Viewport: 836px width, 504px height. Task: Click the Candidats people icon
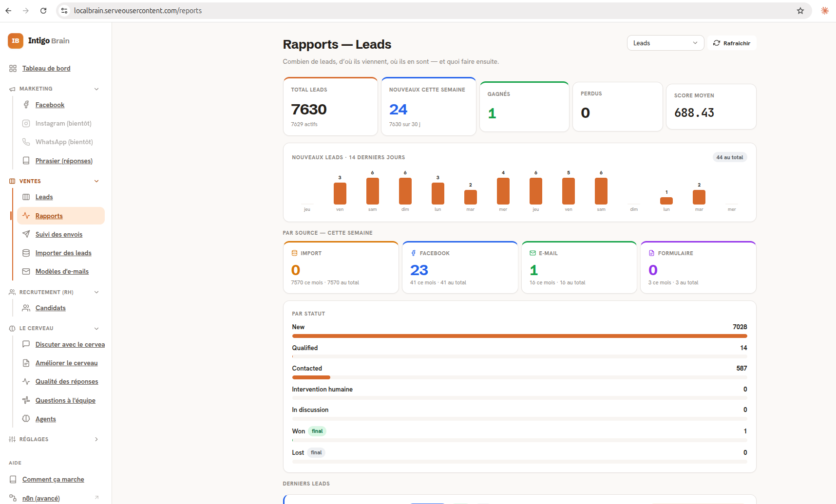26,308
